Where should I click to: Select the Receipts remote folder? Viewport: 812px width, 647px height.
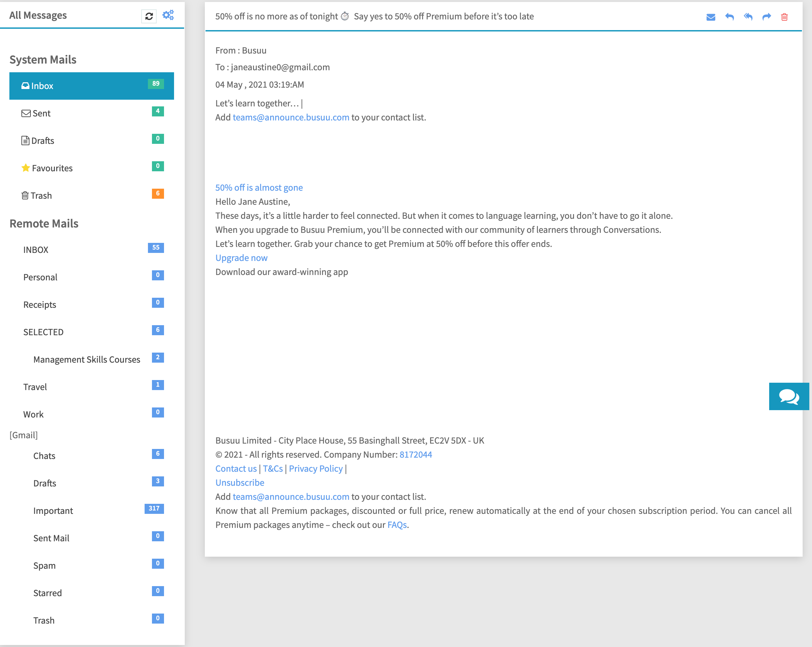(x=91, y=305)
